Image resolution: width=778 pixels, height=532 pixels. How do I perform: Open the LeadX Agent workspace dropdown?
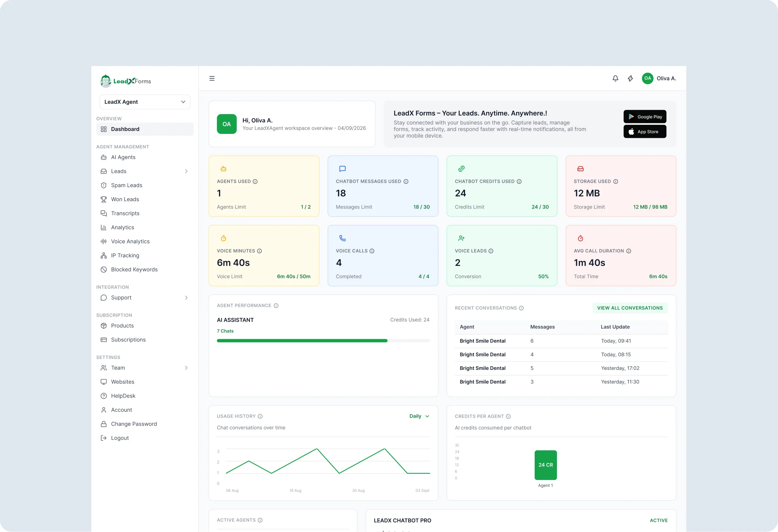pos(145,102)
